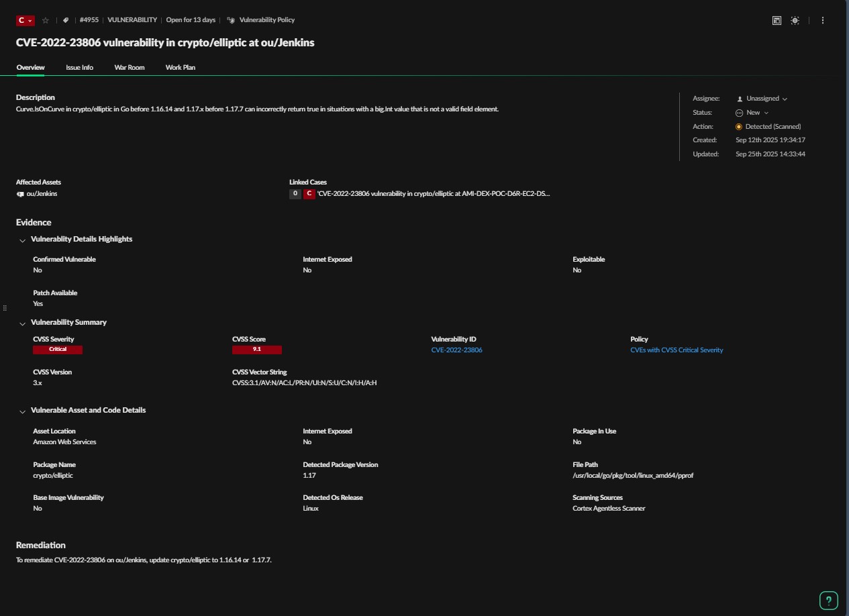Click the tag icon beside issue #4955

pyautogui.click(x=66, y=20)
